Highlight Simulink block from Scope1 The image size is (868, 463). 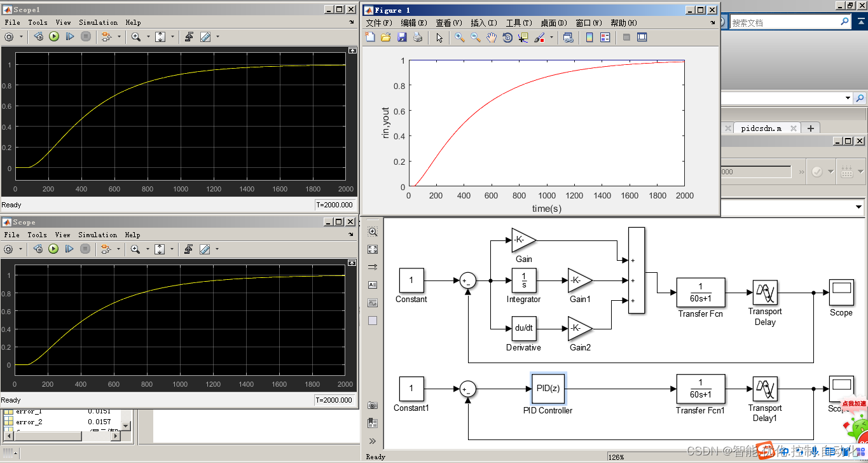107,37
